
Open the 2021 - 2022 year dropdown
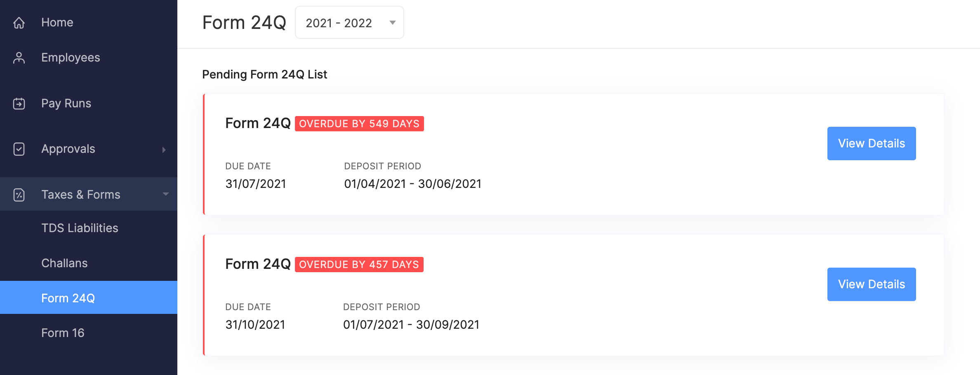point(349,23)
